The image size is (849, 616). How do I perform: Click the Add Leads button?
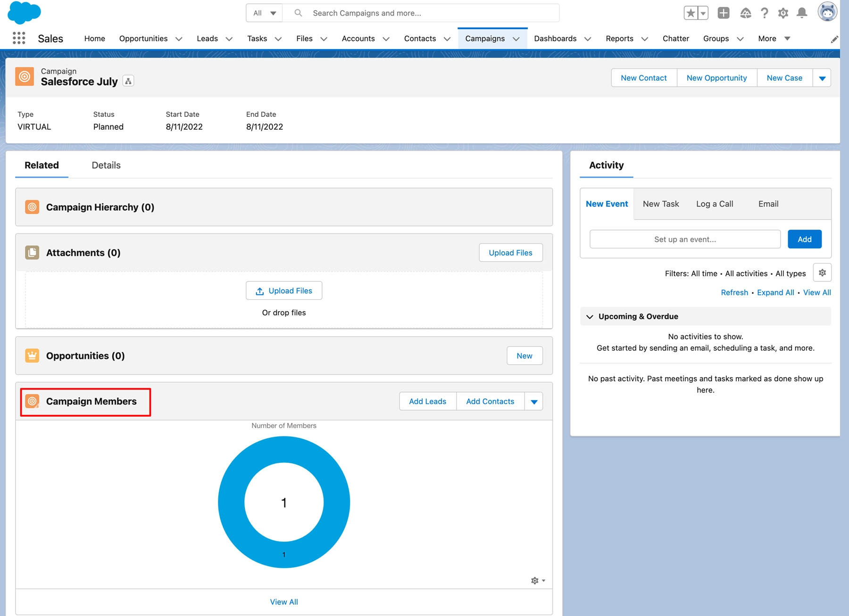coord(427,401)
